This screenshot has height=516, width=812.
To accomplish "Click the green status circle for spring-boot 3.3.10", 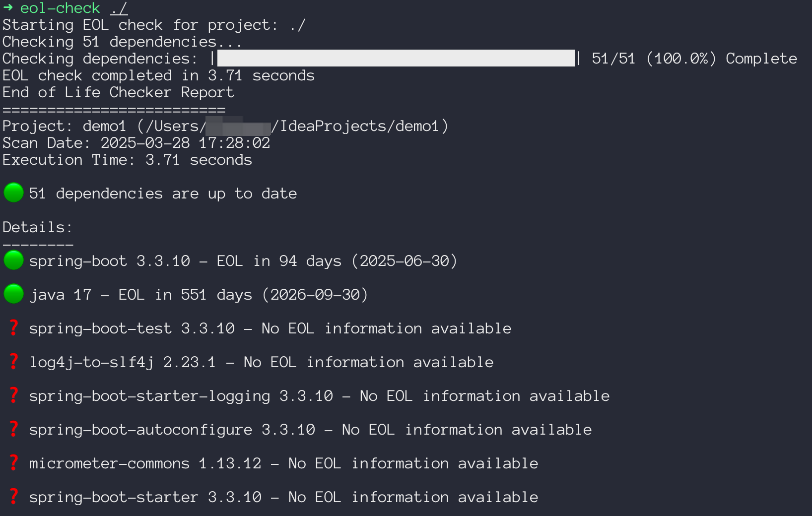I will (x=13, y=260).
